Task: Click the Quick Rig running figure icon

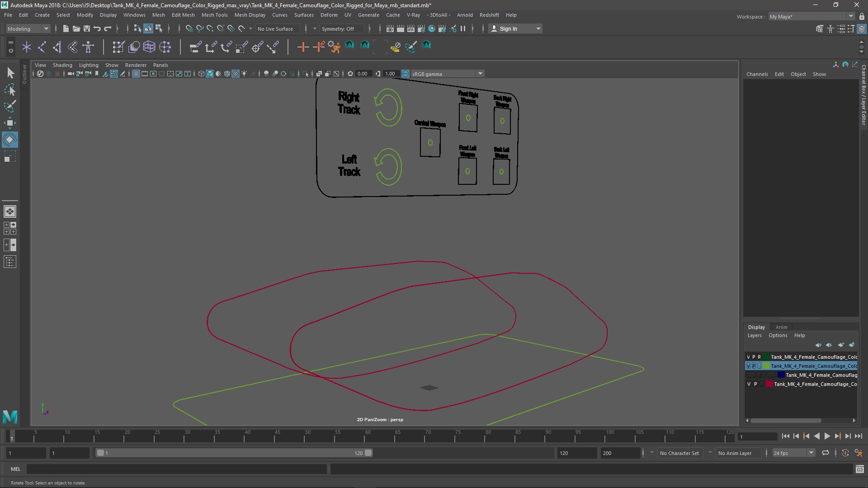Action: pos(334,47)
